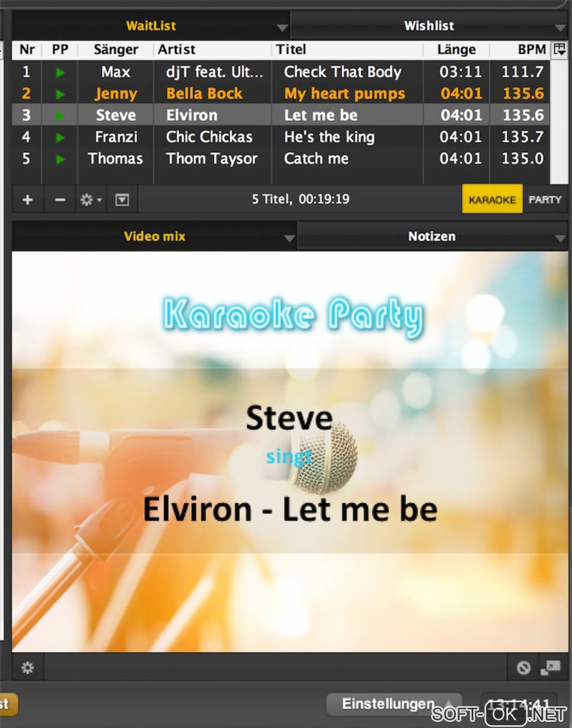Expand the WaitList panel dropdown arrow

pos(282,27)
